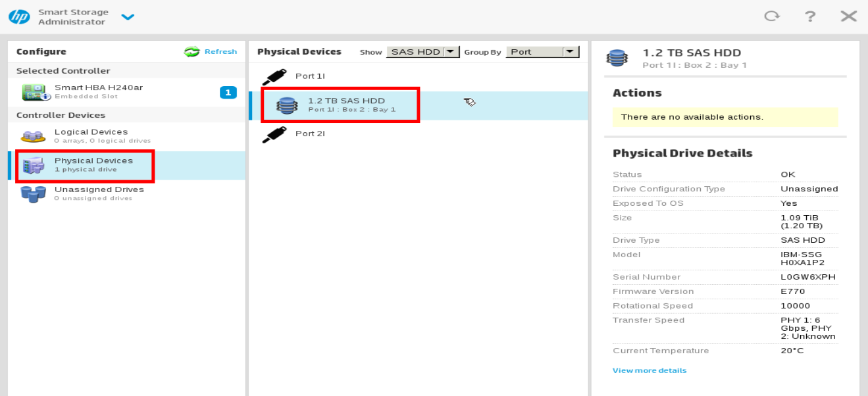
Task: Open the Group By Port dropdown
Action: 542,52
